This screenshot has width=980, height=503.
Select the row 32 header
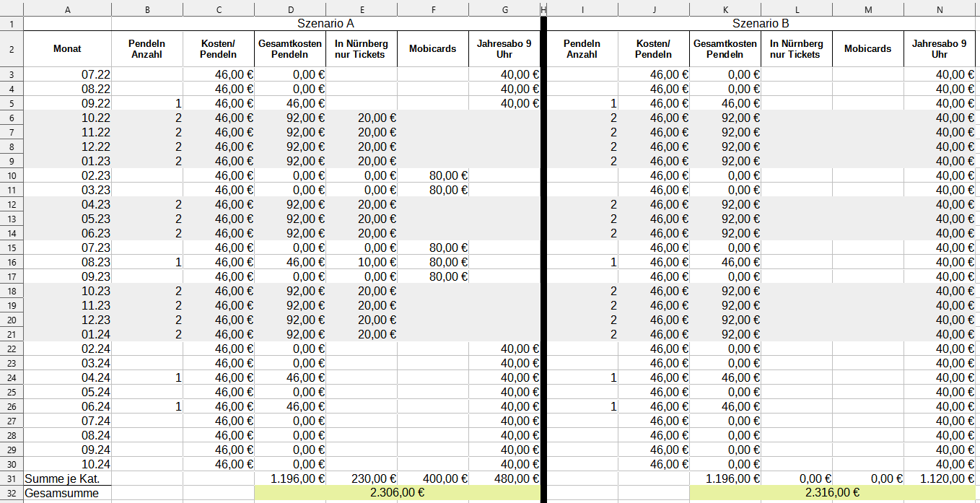point(12,493)
